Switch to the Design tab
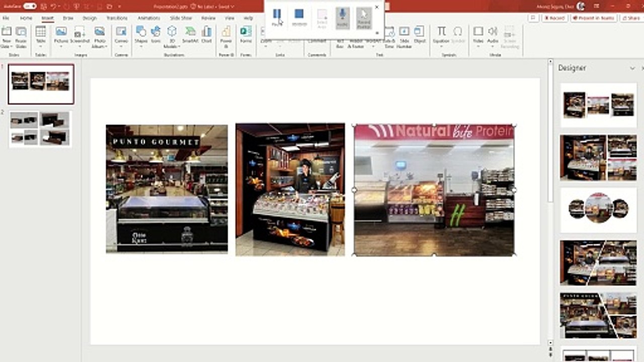Image resolution: width=644 pixels, height=362 pixels. point(90,18)
